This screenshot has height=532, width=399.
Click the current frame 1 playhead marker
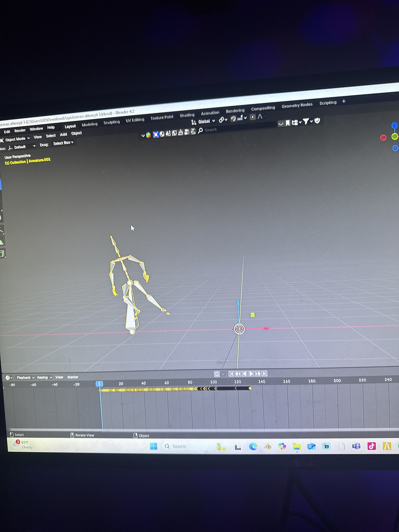pyautogui.click(x=99, y=384)
